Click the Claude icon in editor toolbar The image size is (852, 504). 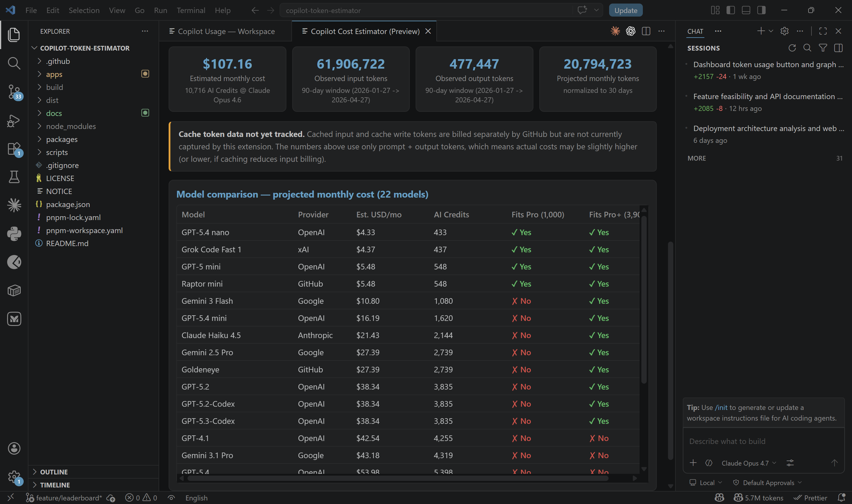click(x=615, y=31)
